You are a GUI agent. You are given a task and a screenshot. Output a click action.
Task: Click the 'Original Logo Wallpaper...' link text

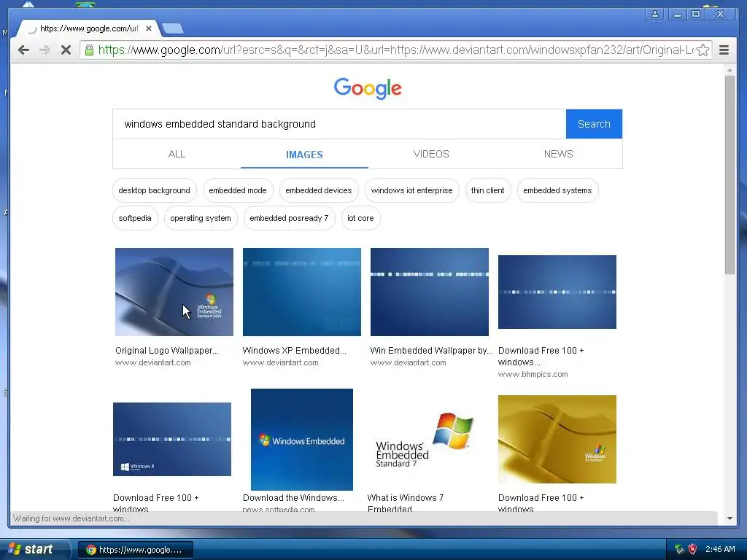pos(167,351)
